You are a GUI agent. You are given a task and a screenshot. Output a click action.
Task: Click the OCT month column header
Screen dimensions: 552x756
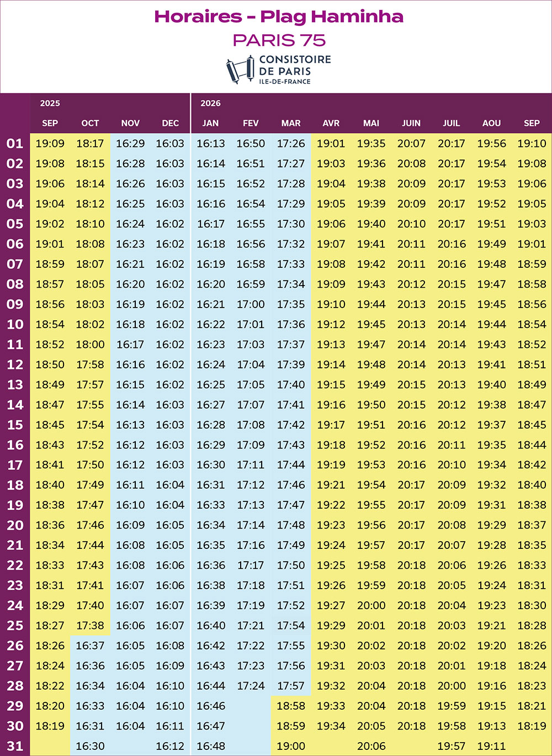click(x=90, y=123)
